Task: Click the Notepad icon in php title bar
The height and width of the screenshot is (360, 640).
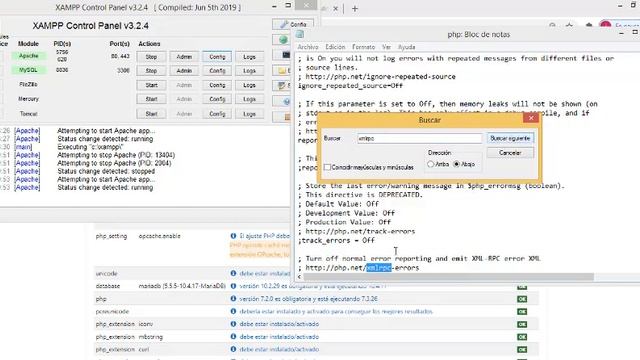Action: click(300, 34)
